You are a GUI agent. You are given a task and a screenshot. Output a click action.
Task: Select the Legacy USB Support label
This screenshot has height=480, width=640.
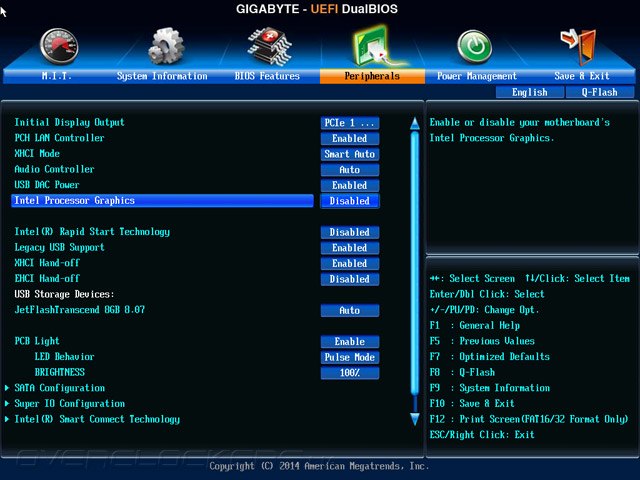click(59, 247)
